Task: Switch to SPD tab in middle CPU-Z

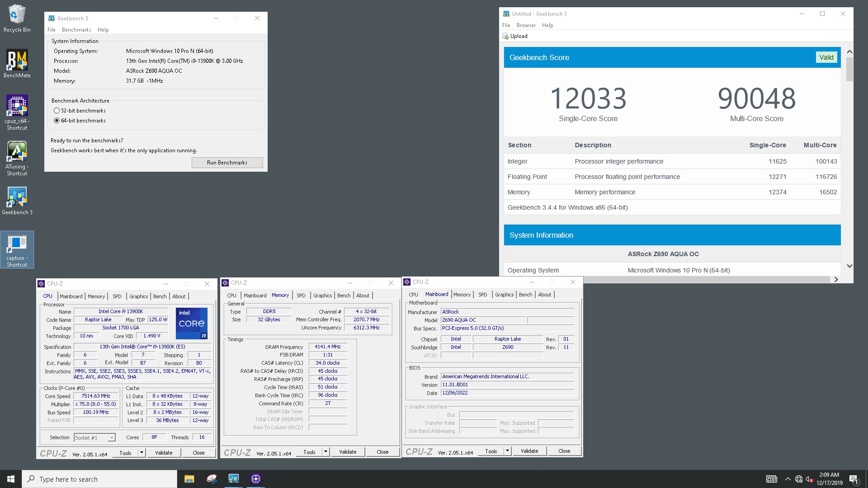Action: coord(301,296)
